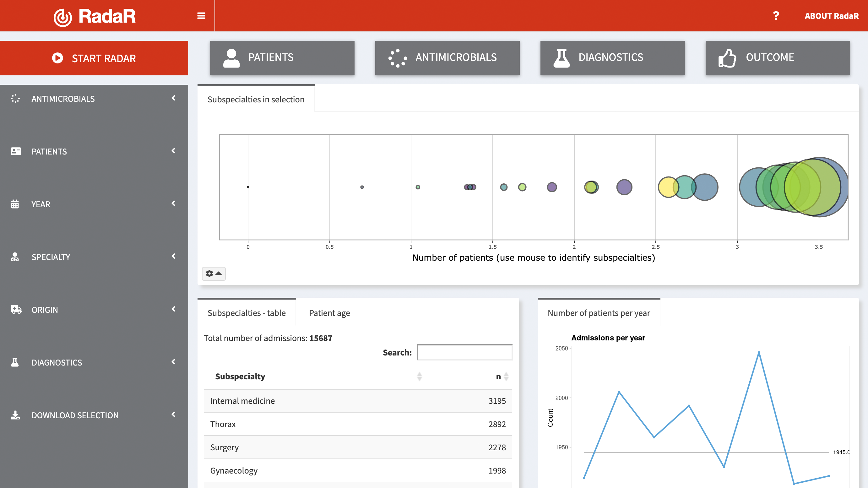The height and width of the screenshot is (488, 868).
Task: Click the subspecialty Search input field
Action: [464, 352]
